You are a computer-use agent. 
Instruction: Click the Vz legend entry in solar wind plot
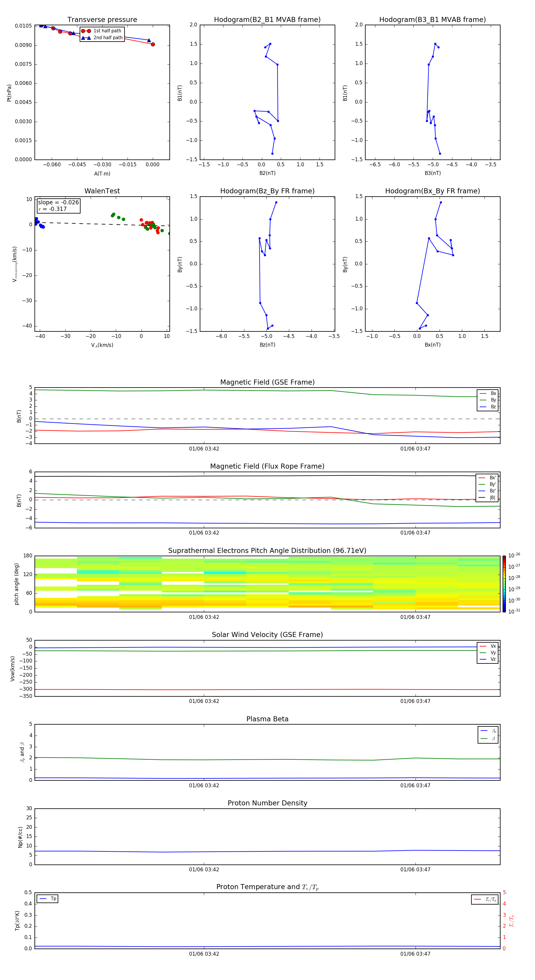click(488, 659)
